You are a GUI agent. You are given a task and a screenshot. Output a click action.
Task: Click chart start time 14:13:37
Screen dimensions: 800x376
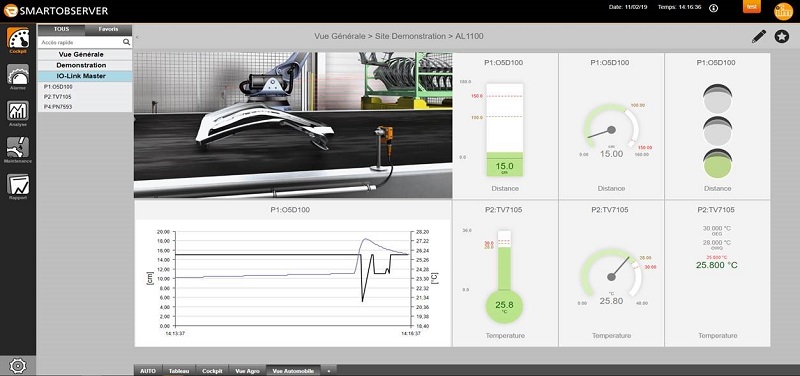point(176,333)
